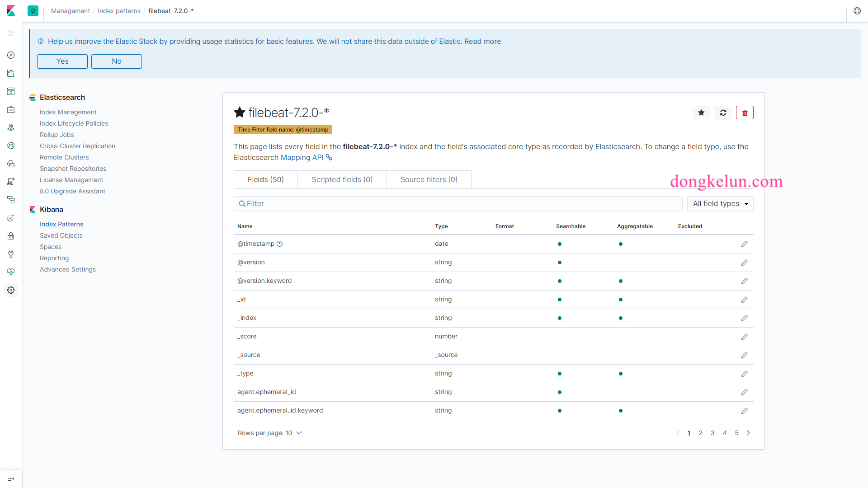Edit the agent.ephemeral_id field
The height and width of the screenshot is (488, 868).
click(x=745, y=392)
